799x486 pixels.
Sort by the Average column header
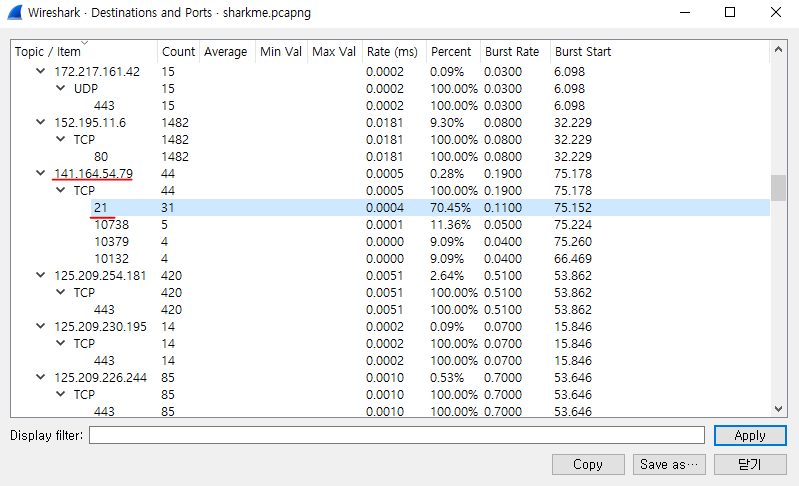click(x=227, y=51)
